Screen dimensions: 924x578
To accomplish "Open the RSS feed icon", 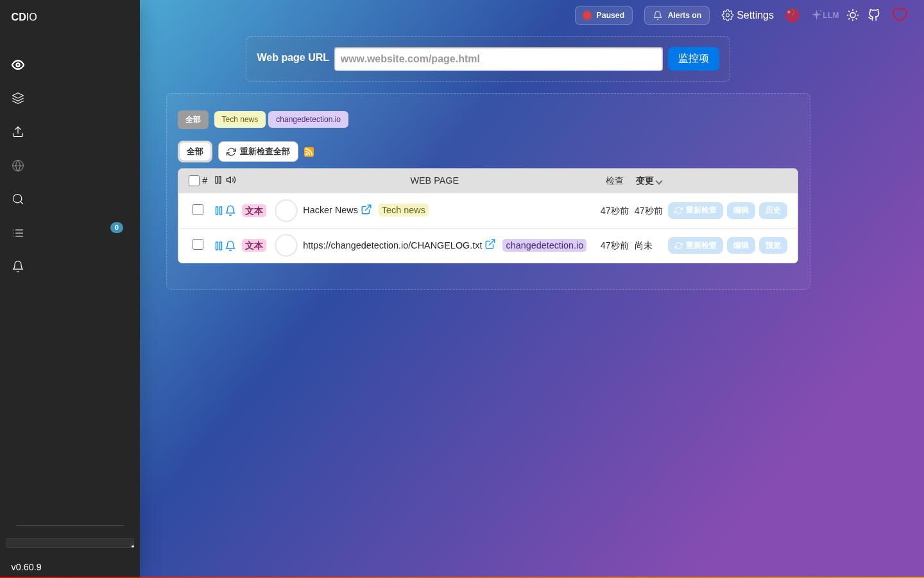I will tap(309, 152).
